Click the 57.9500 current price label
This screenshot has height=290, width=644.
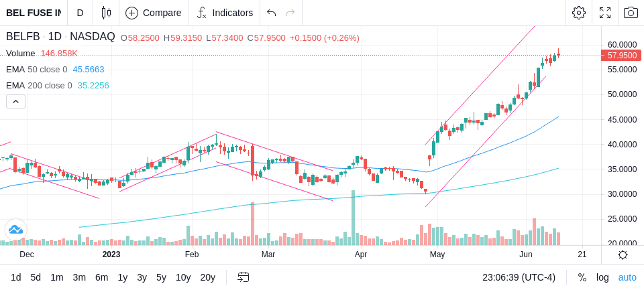pyautogui.click(x=621, y=56)
